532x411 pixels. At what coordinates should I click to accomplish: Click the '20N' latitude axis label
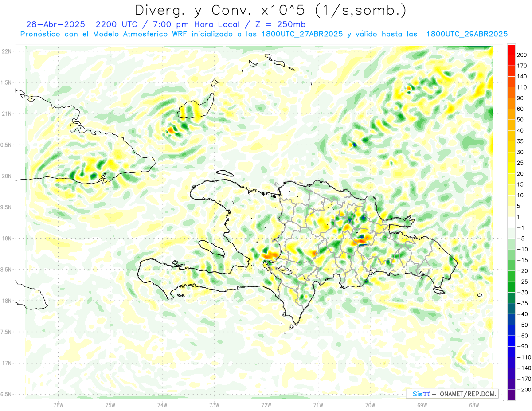pos(7,176)
